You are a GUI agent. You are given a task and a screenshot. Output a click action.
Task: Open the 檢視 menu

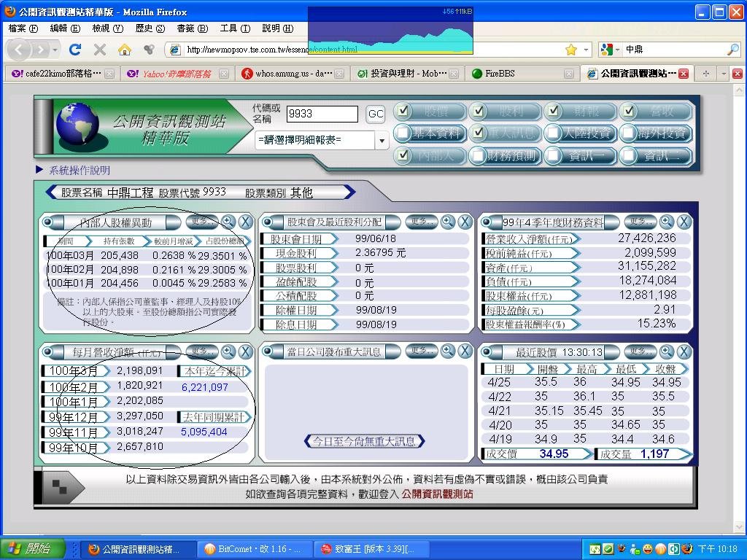tap(108, 28)
